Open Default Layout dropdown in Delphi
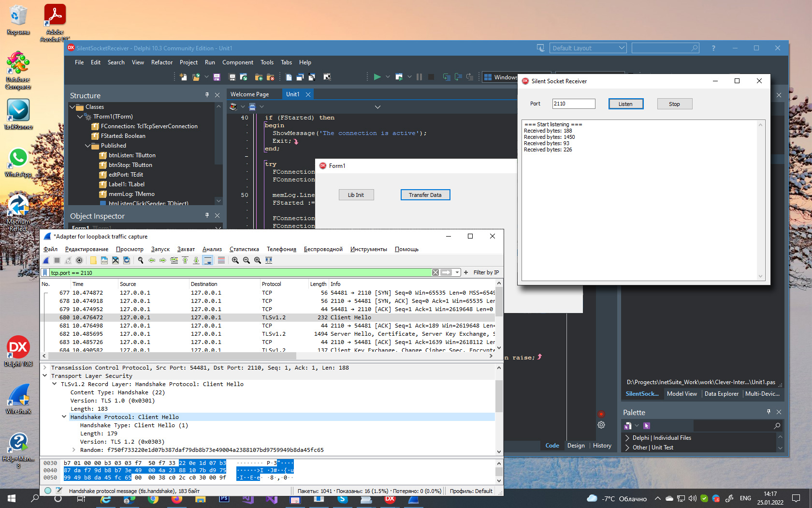The height and width of the screenshot is (508, 812). coord(588,48)
